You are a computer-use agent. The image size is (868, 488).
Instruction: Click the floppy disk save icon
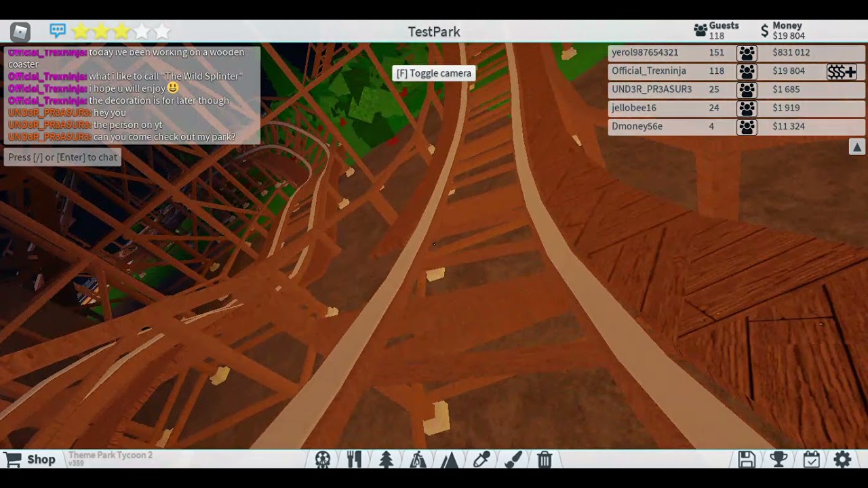click(747, 460)
